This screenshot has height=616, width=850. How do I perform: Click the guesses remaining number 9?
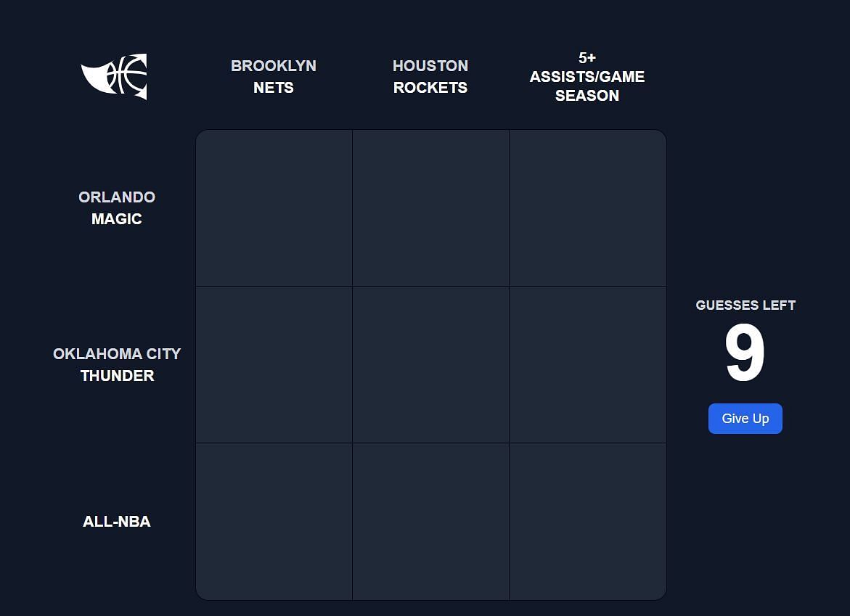coord(745,352)
